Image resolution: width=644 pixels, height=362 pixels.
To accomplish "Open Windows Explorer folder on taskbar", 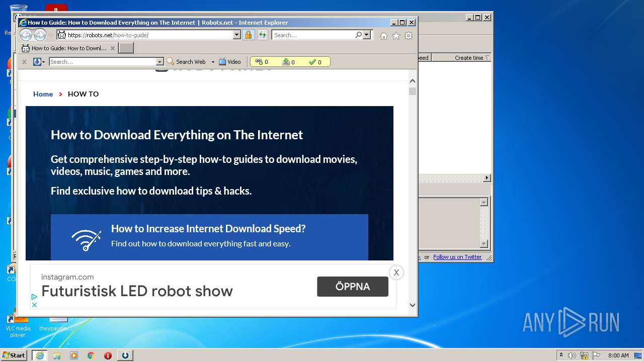I will (57, 355).
